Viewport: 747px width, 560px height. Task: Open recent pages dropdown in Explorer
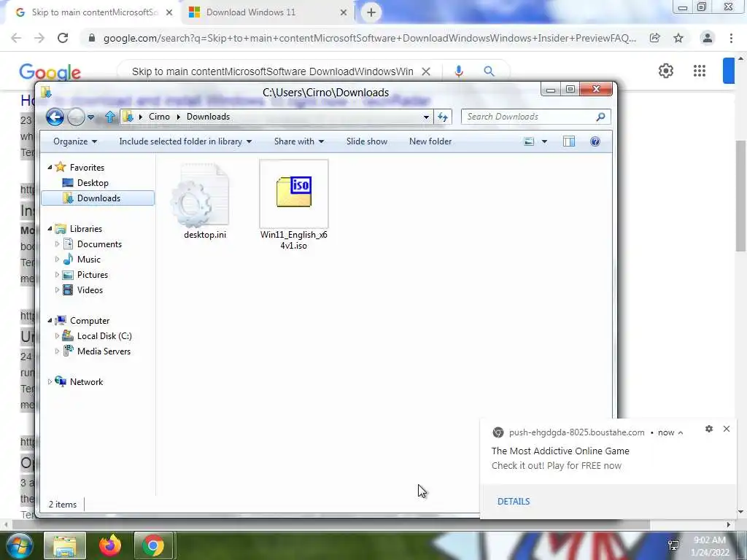(90, 117)
